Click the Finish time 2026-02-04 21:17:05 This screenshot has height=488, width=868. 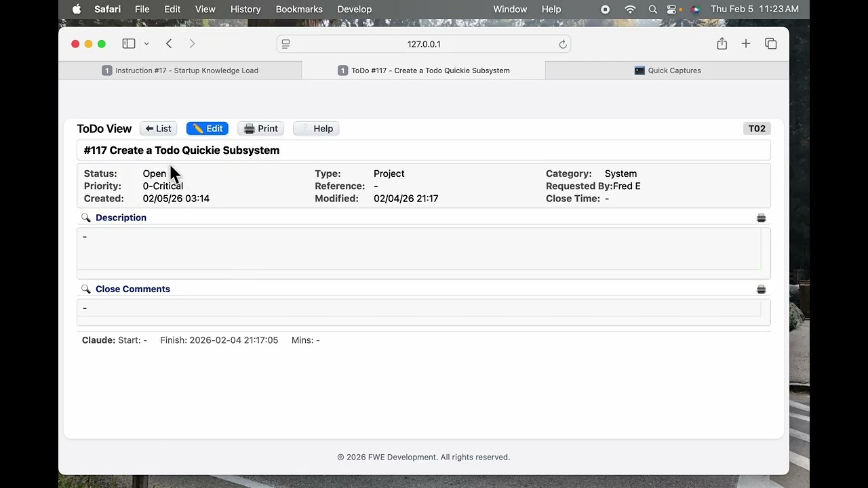tap(234, 340)
